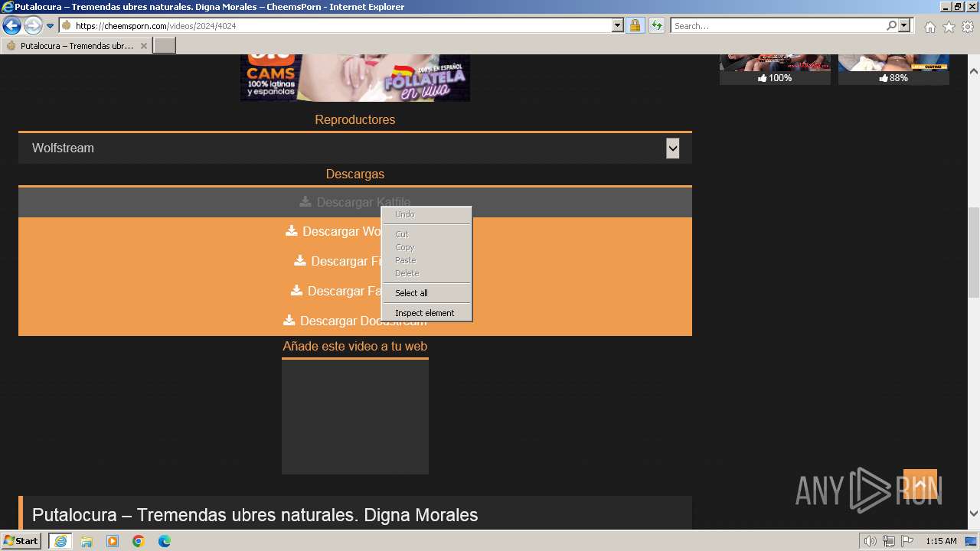Click download icon beside Descargar Fi…

tap(300, 260)
